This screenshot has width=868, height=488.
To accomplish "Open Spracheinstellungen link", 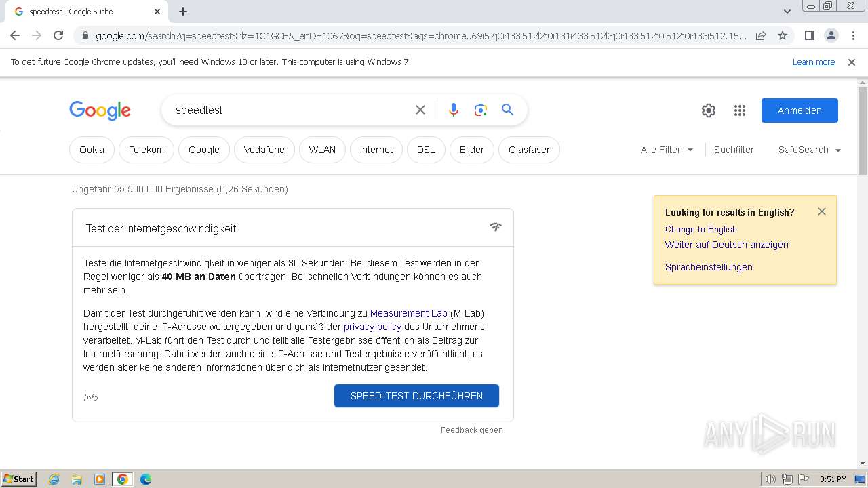I will click(709, 267).
